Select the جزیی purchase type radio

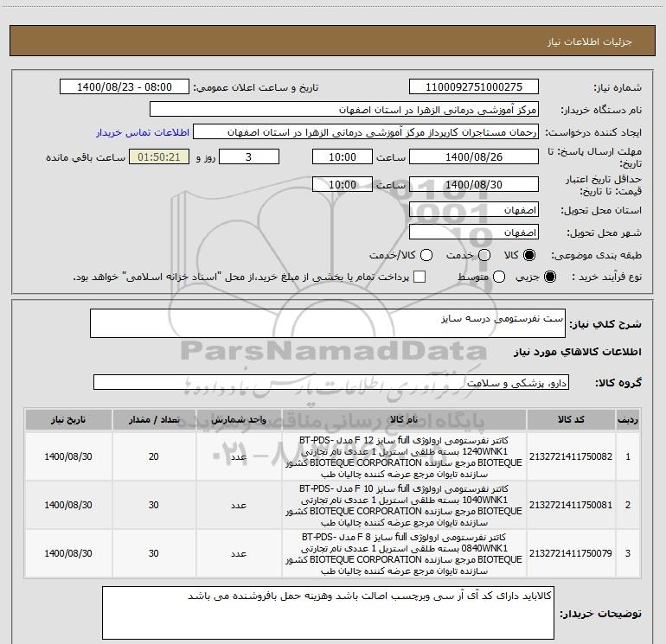point(549,277)
